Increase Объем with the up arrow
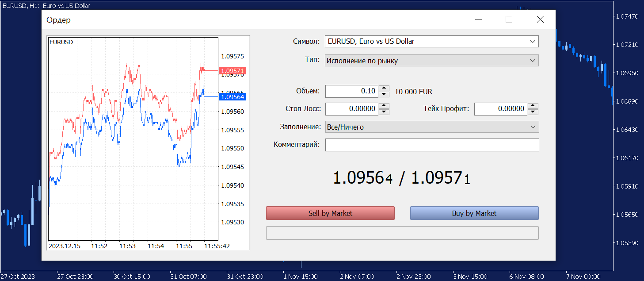 (385, 89)
